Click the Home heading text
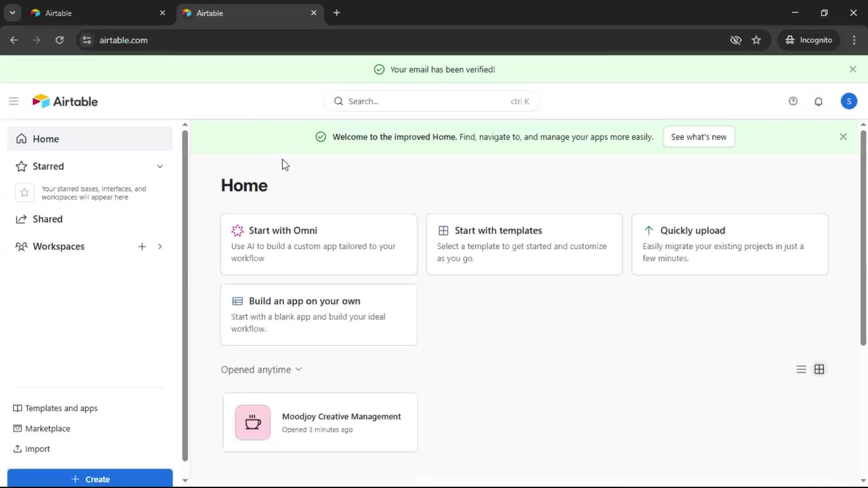 [x=244, y=185]
